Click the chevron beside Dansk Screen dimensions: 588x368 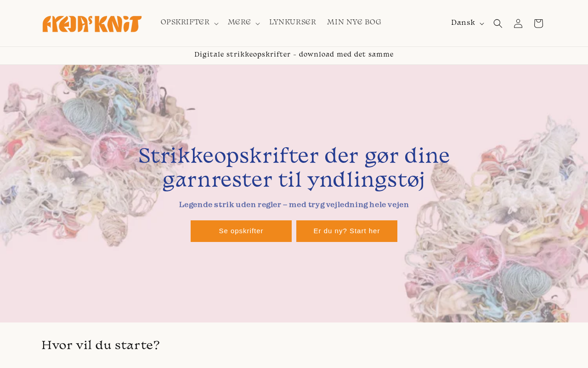click(481, 24)
